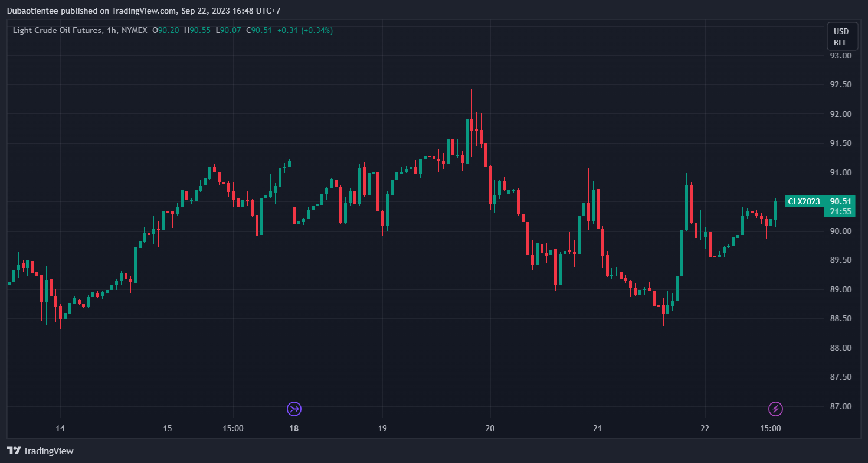Viewport: 868px width, 463px height.
Task: Click the 90.51 current price tag
Action: point(840,201)
